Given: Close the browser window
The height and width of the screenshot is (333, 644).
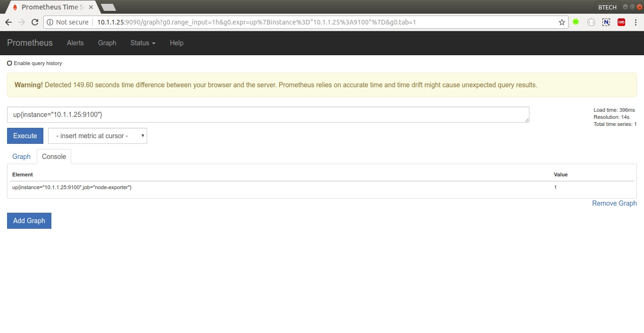Looking at the screenshot, I should coord(639,7).
